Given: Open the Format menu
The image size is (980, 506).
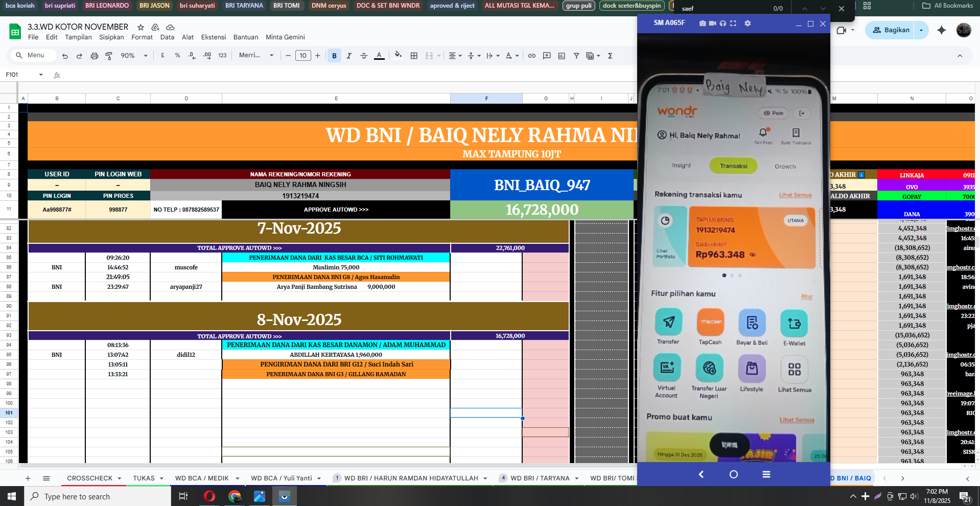Looking at the screenshot, I should 142,37.
